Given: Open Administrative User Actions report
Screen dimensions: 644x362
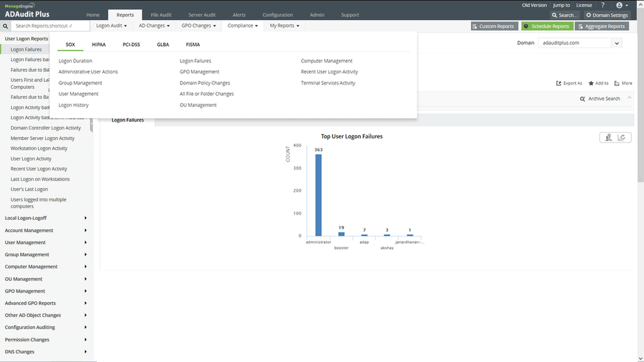Looking at the screenshot, I should tap(88, 72).
